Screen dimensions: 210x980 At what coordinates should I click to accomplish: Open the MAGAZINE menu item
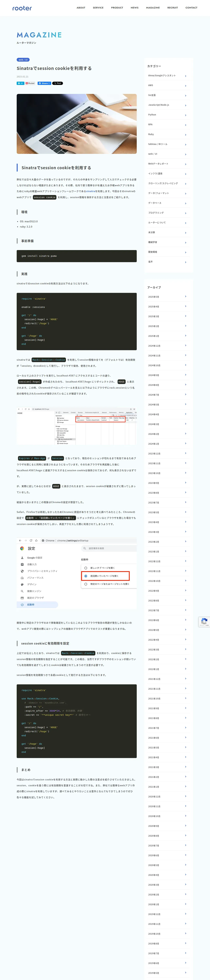click(x=153, y=8)
